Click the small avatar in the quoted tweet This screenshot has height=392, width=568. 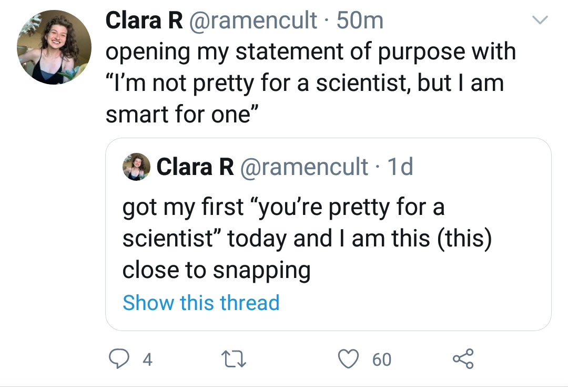136,167
